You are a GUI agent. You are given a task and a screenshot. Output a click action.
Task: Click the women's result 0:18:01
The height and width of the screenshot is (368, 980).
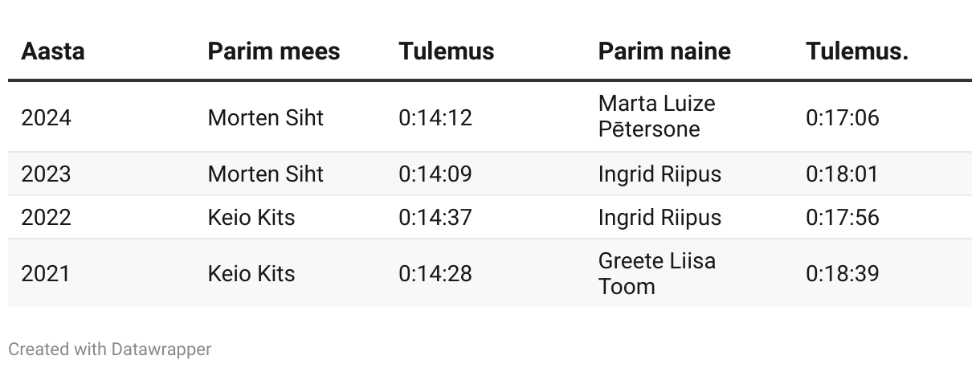point(843,174)
